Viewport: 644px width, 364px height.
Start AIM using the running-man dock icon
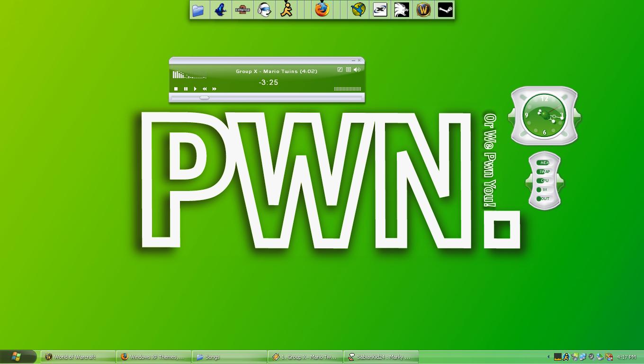[x=286, y=10]
